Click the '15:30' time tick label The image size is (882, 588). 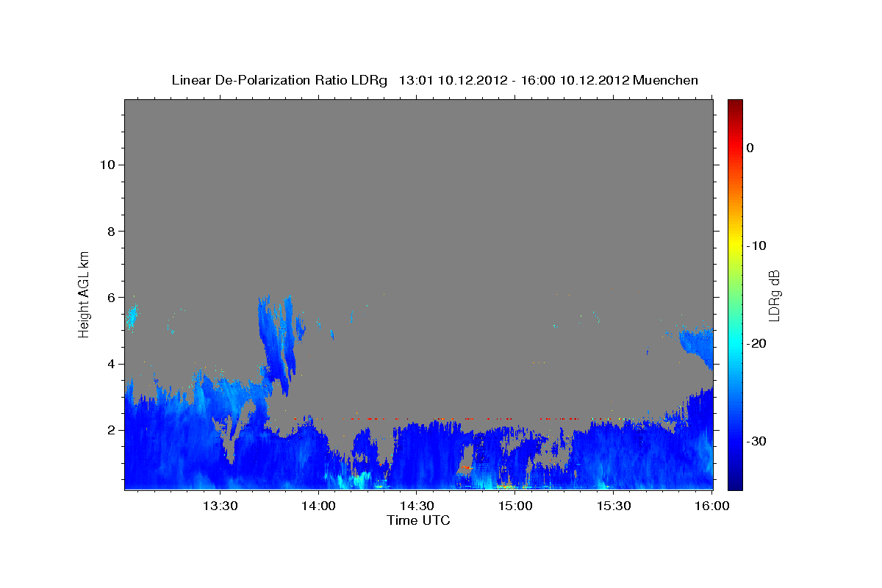[x=614, y=506]
